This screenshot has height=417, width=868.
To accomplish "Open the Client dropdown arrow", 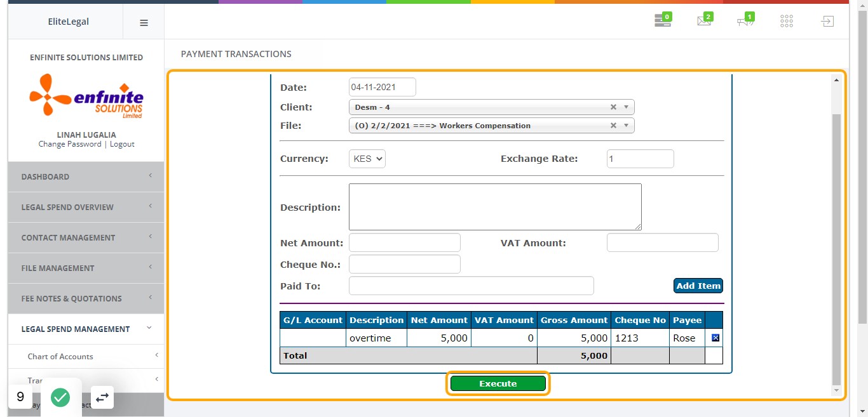I will pyautogui.click(x=626, y=107).
